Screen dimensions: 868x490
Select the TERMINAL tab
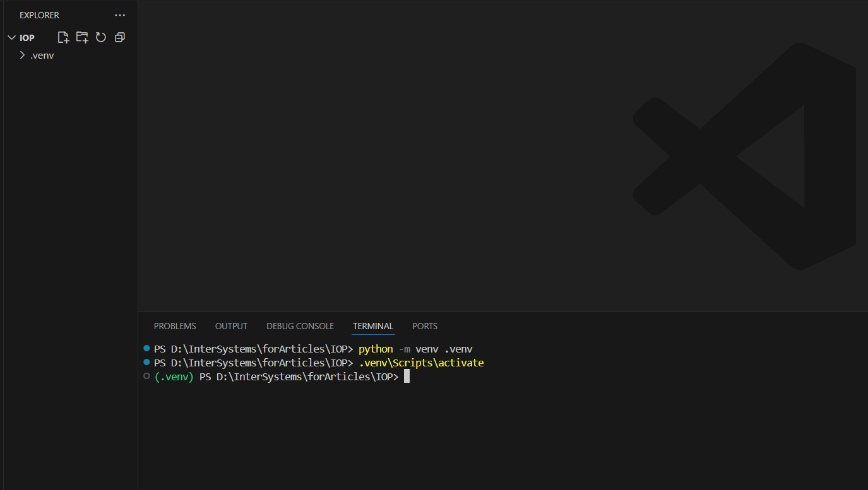click(373, 326)
